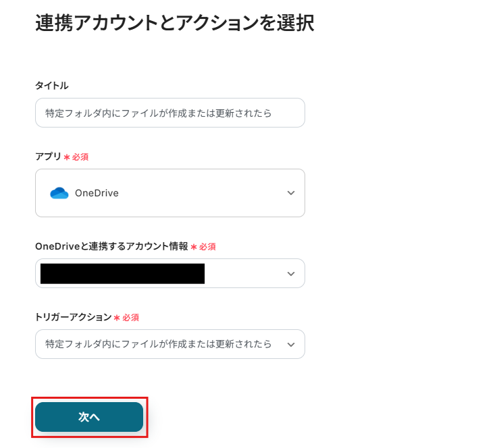Click the タイトル field label
The height and width of the screenshot is (448, 497).
[x=51, y=86]
